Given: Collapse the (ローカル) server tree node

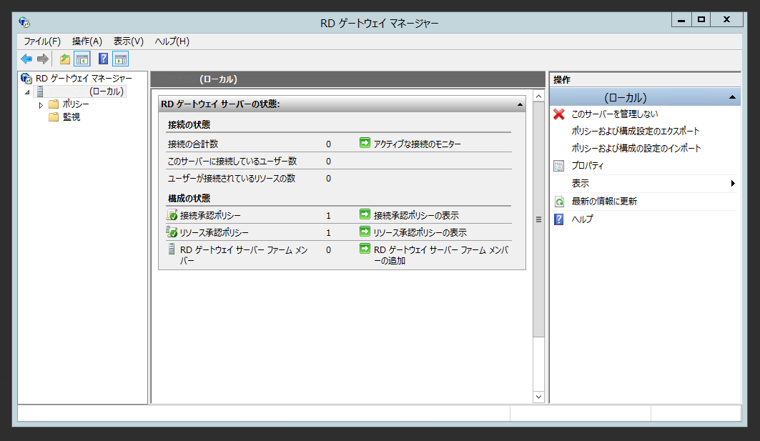Looking at the screenshot, I should click(28, 92).
